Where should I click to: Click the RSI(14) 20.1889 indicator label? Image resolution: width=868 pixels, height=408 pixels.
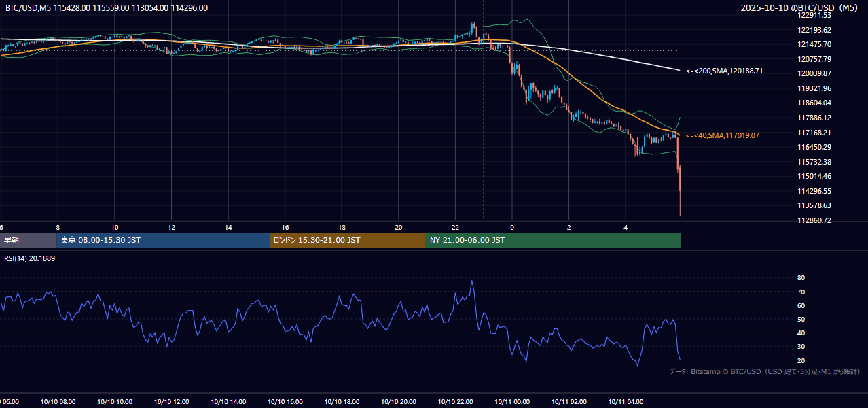point(30,258)
